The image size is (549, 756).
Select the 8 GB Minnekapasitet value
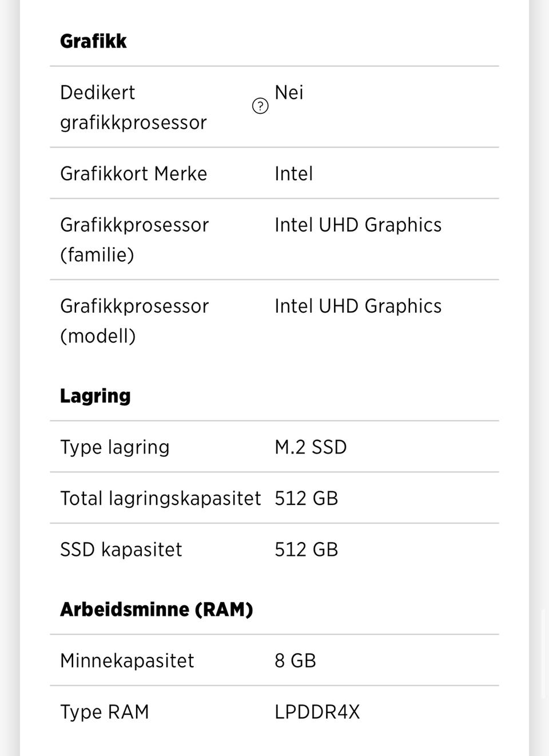pyautogui.click(x=295, y=660)
